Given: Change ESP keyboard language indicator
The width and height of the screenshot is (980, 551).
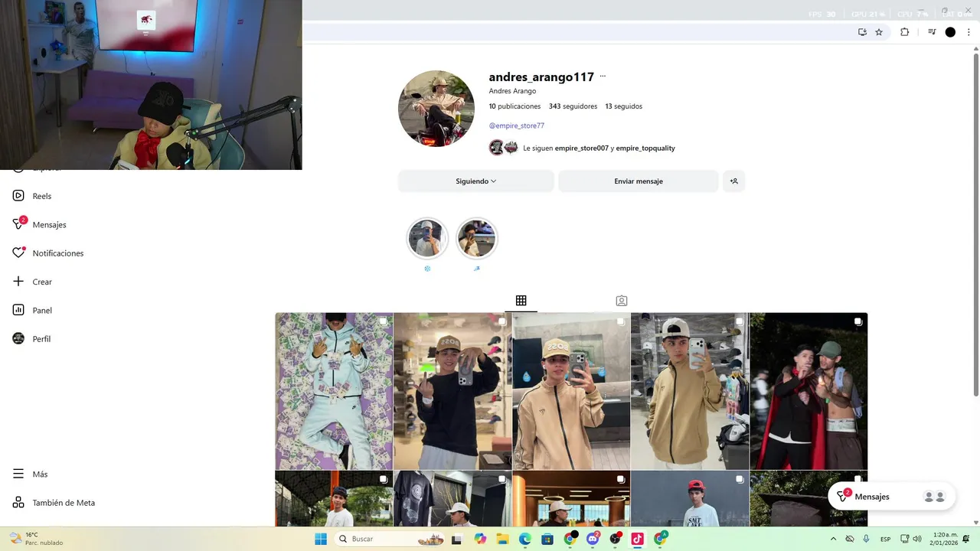Looking at the screenshot, I should click(885, 539).
